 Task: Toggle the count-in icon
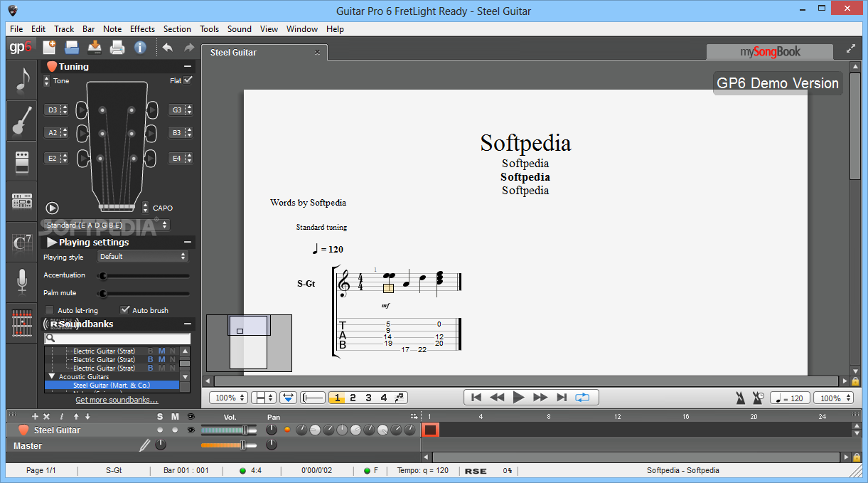(x=759, y=398)
